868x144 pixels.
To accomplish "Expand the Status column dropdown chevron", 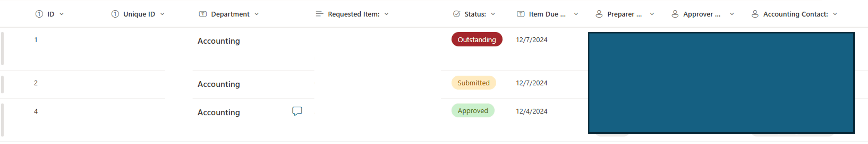I will pyautogui.click(x=493, y=14).
